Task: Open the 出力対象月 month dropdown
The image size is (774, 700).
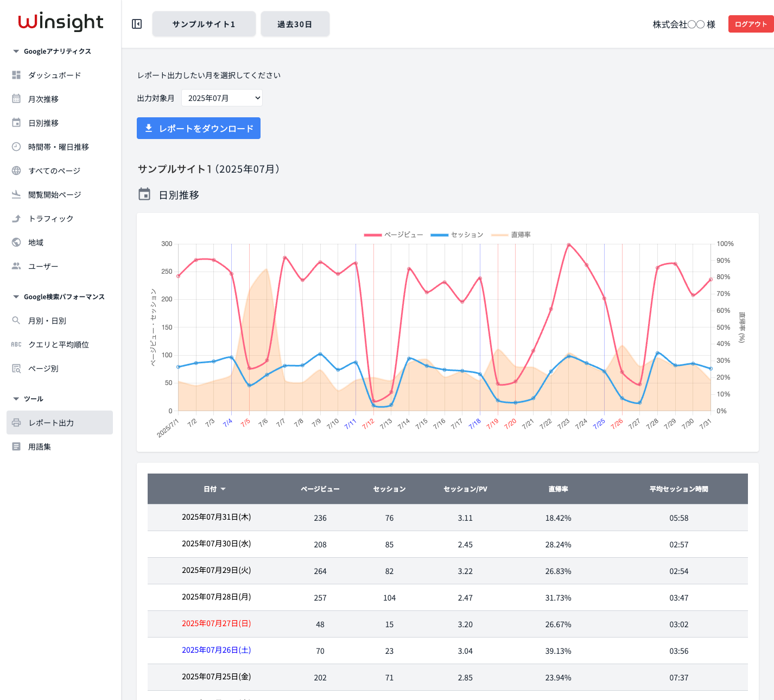Action: click(222, 98)
